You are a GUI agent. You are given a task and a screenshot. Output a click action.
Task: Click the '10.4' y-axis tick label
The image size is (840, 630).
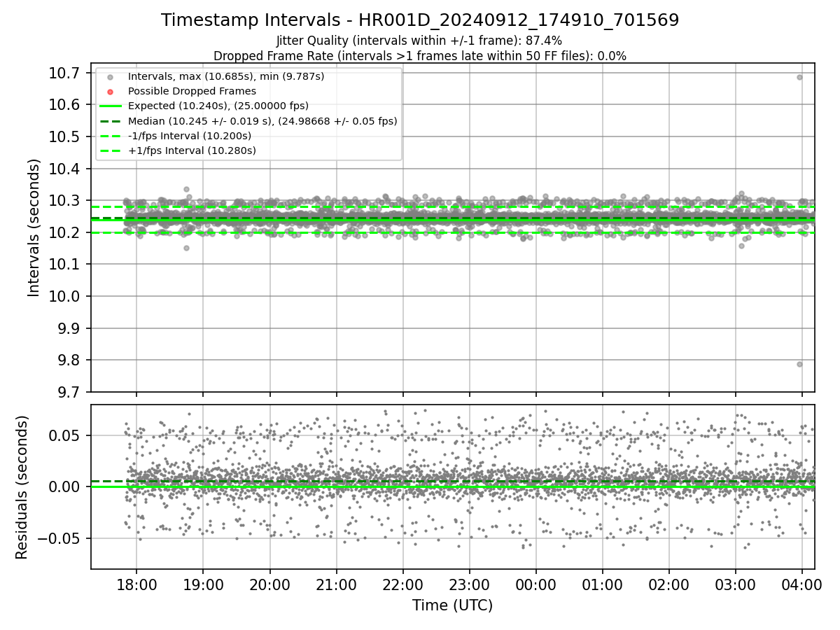point(65,169)
